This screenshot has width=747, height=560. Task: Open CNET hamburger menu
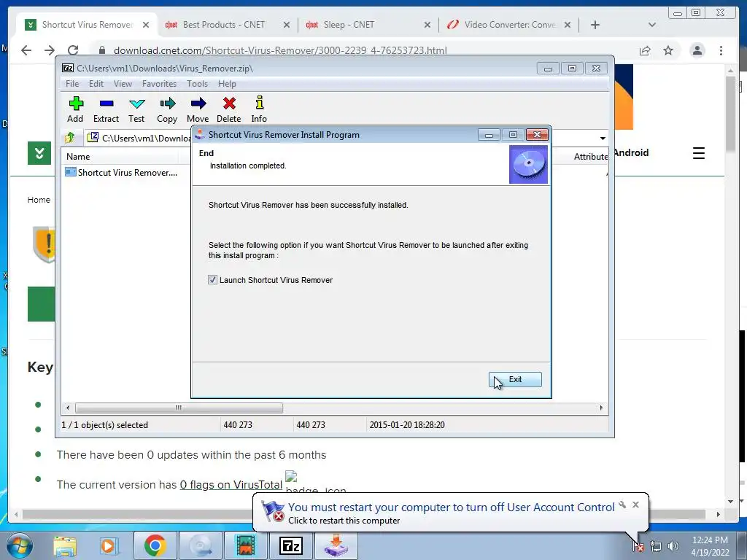(x=698, y=153)
